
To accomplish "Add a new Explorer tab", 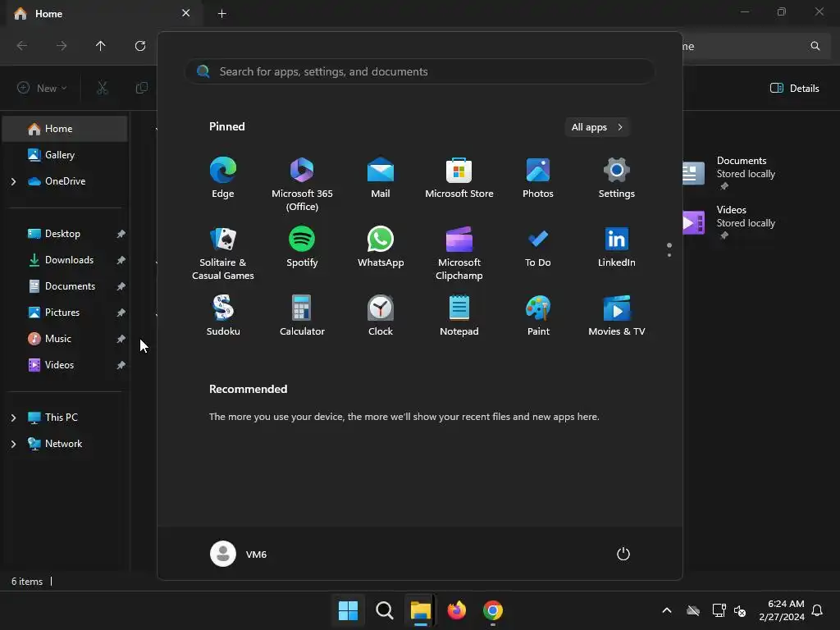I will point(221,14).
